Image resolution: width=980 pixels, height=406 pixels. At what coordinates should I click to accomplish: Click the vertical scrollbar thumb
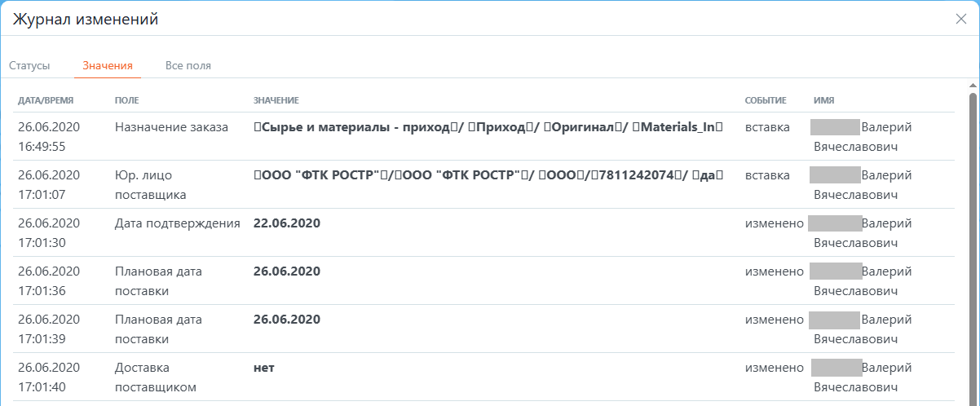pyautogui.click(x=973, y=245)
